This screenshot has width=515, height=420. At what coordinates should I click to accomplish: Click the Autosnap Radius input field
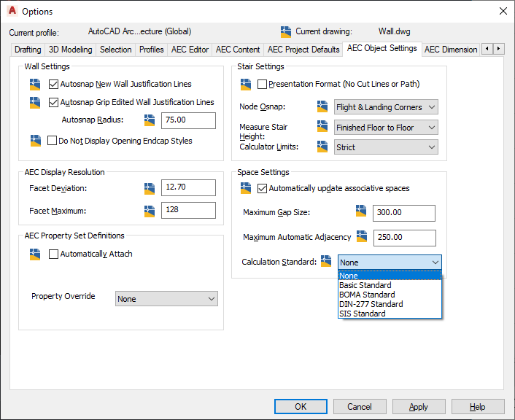tap(188, 120)
